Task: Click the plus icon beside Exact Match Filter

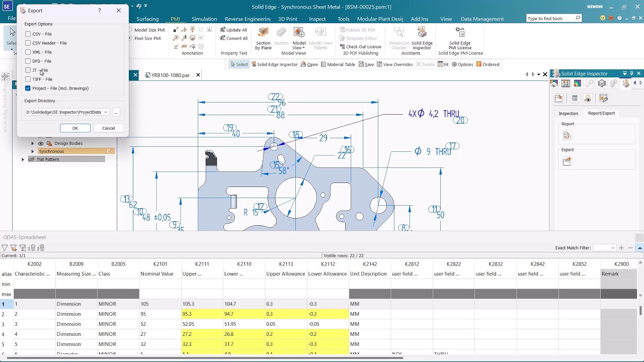Action: (x=621, y=248)
